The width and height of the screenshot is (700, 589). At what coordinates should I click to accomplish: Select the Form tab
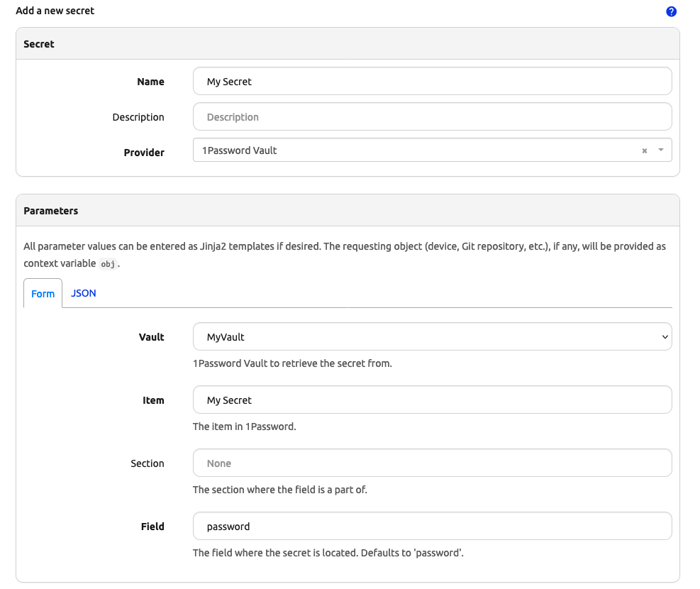click(43, 292)
